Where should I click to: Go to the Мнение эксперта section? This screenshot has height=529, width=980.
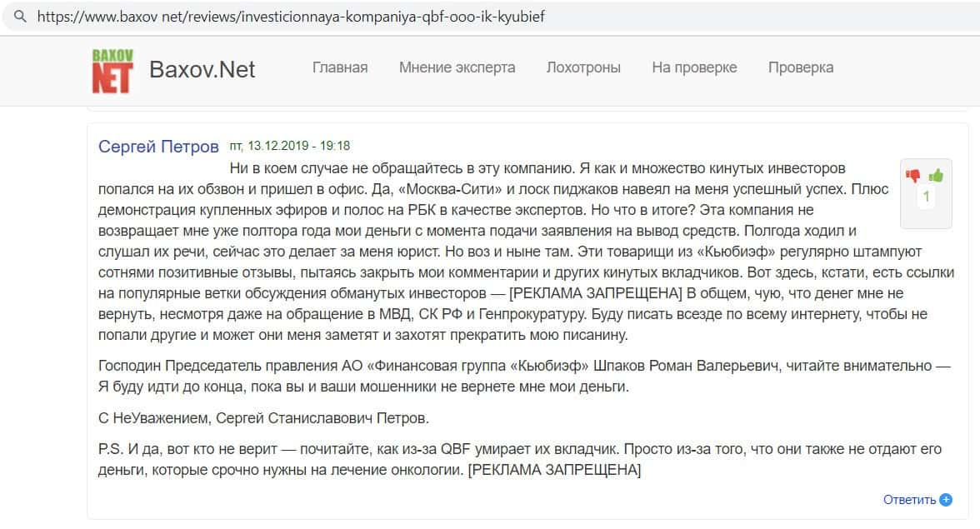pyautogui.click(x=457, y=67)
